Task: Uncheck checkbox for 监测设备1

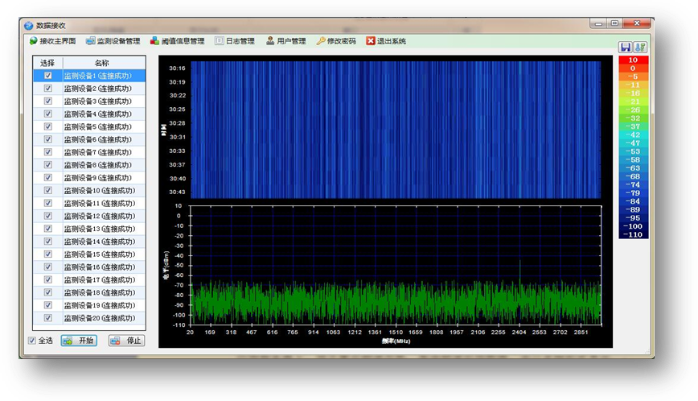Action: pyautogui.click(x=48, y=76)
